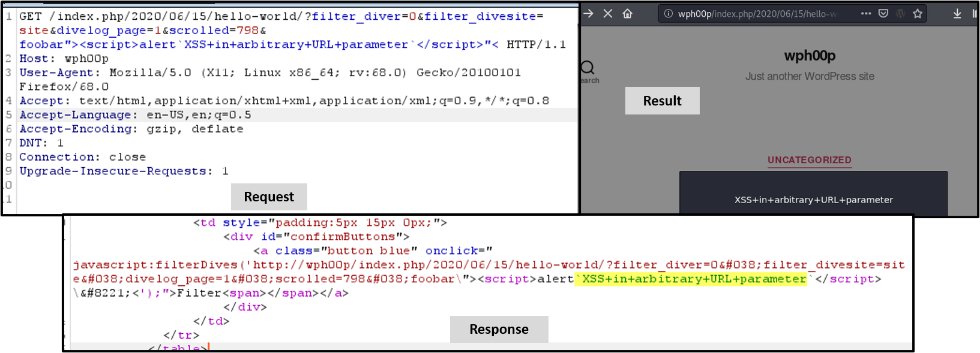Go to the browser home page icon

tap(627, 13)
